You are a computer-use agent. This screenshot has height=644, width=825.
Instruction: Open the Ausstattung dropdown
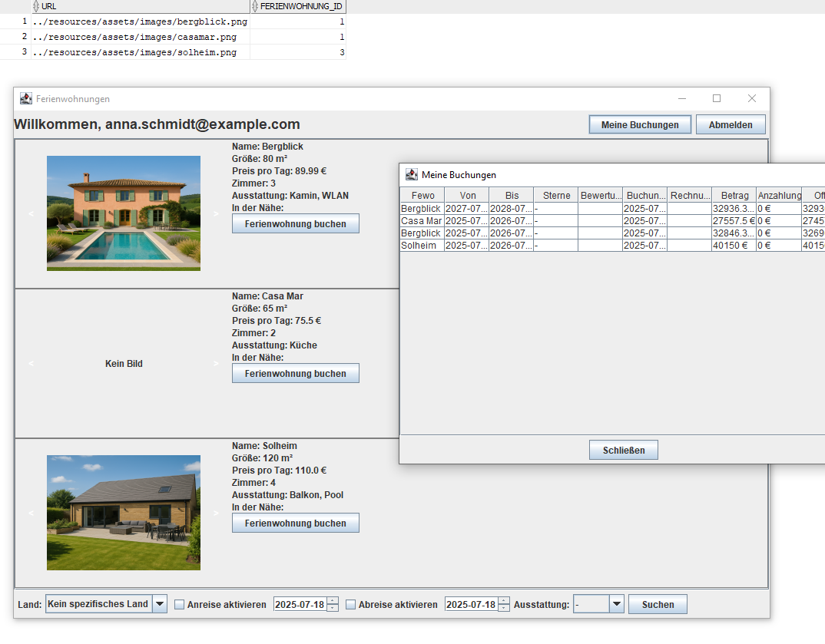click(x=617, y=604)
